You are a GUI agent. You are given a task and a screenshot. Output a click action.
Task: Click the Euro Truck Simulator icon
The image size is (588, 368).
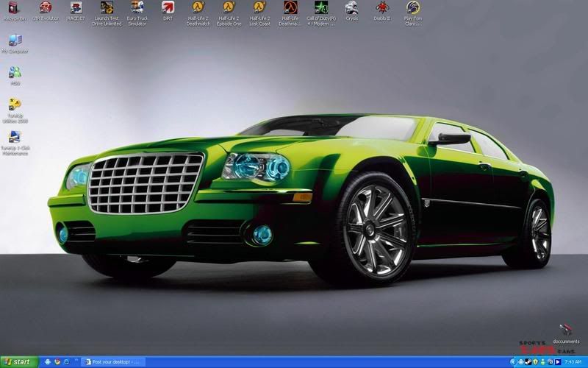[137, 10]
